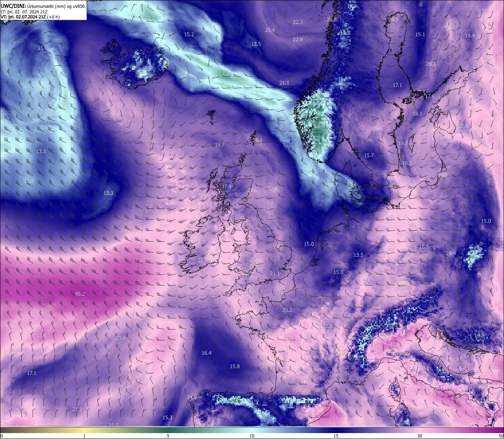Image resolution: width=504 pixels, height=439 pixels.
Task: Click the 19.7 value north of Scotland
Action: pyautogui.click(x=220, y=144)
